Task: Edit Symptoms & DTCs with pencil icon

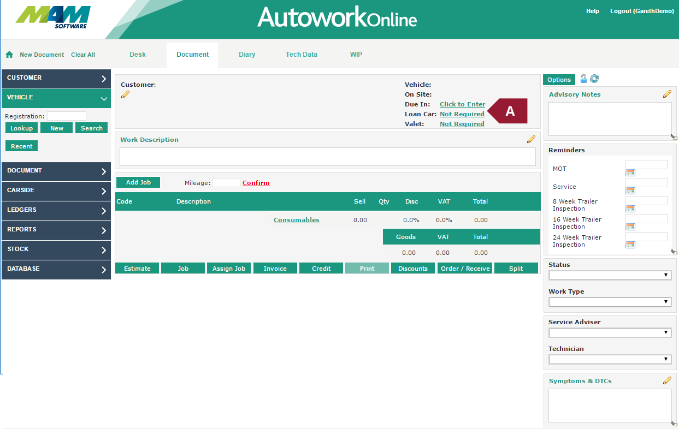Action: pos(666,381)
